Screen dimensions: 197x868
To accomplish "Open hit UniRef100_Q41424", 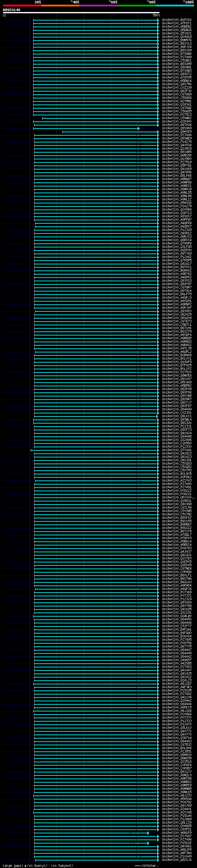I will pos(176,433).
